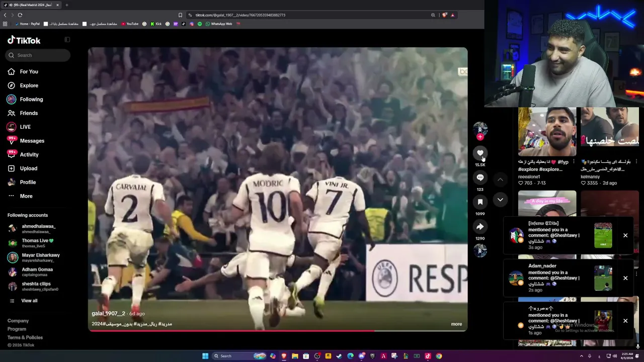
Task: Open Steam from the taskbar
Action: (339, 356)
